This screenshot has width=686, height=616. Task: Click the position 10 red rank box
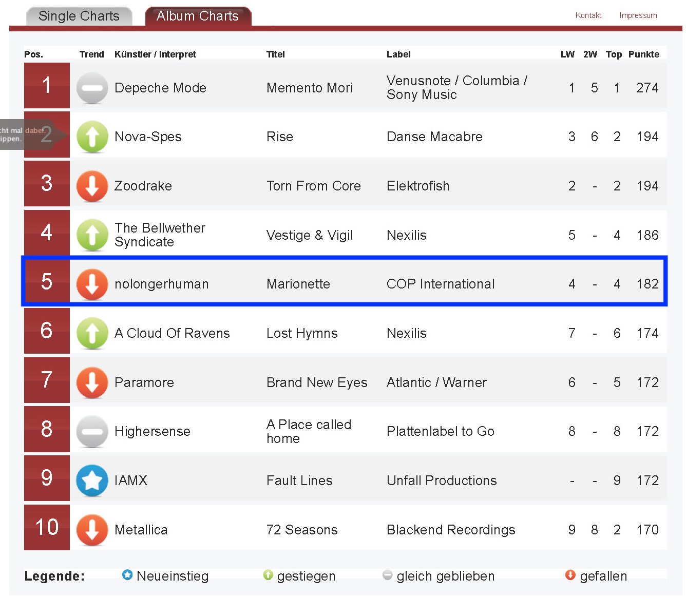click(47, 527)
